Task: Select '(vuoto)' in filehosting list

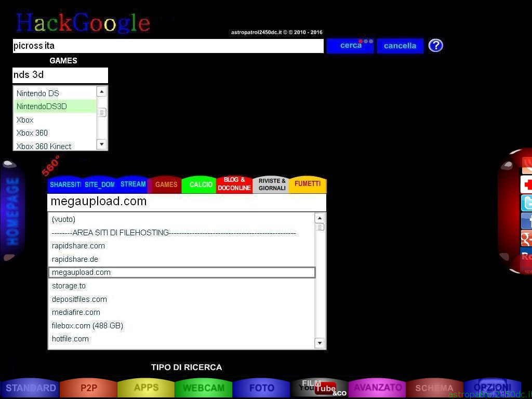Action: (x=182, y=219)
